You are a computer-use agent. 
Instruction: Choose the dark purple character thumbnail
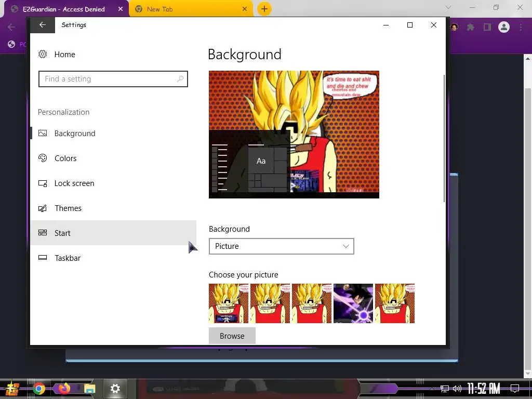pyautogui.click(x=353, y=303)
